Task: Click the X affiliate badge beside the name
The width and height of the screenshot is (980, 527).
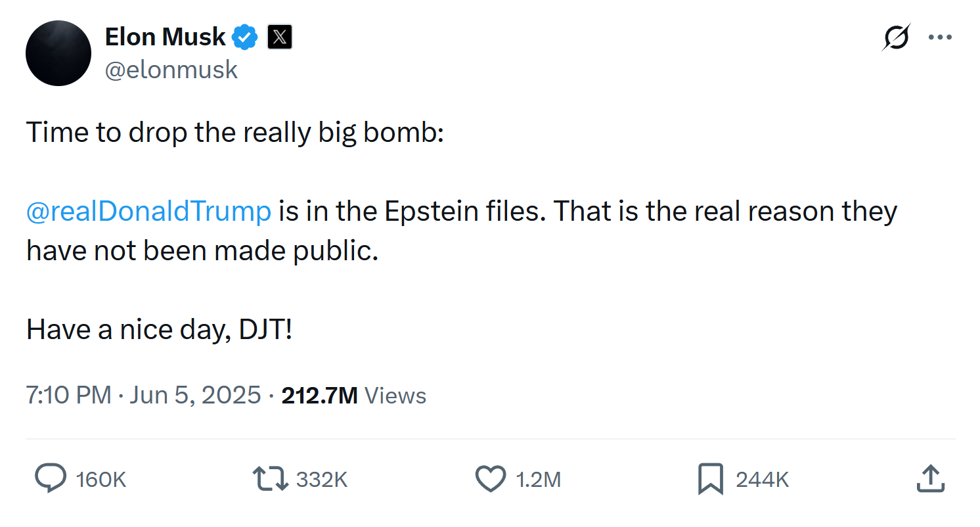Action: (280, 37)
